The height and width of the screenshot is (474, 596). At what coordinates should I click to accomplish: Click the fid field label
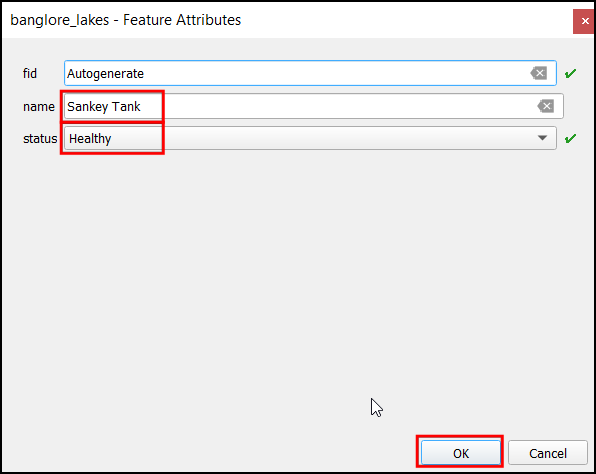point(30,73)
